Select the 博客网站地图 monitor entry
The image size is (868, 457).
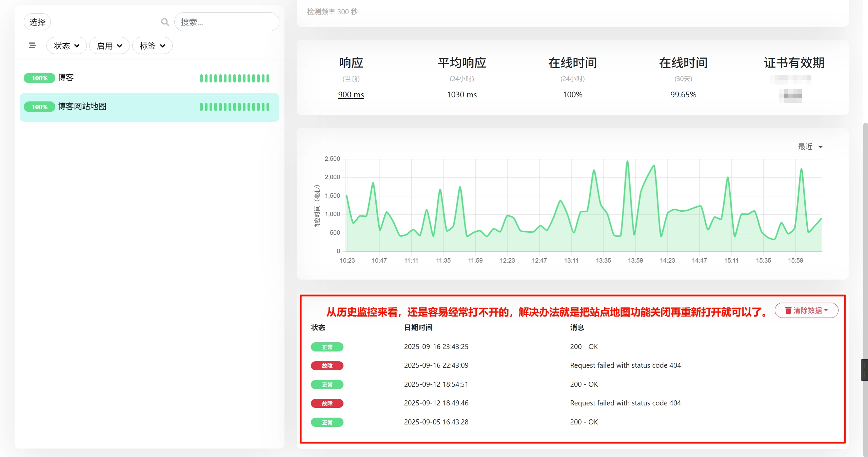[149, 107]
